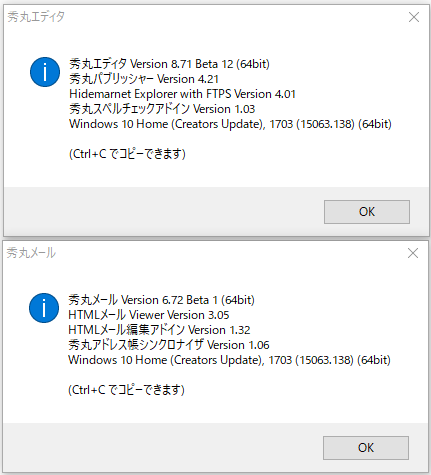Image resolution: width=431 pixels, height=475 pixels.
Task: Click the info icon in 秀丸エディタ dialog
Action: click(45, 72)
